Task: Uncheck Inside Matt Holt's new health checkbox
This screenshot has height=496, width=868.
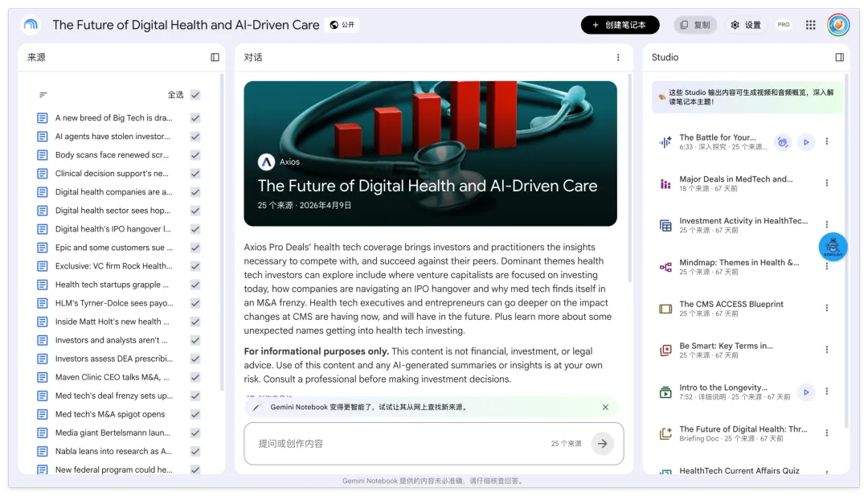Action: click(x=194, y=322)
